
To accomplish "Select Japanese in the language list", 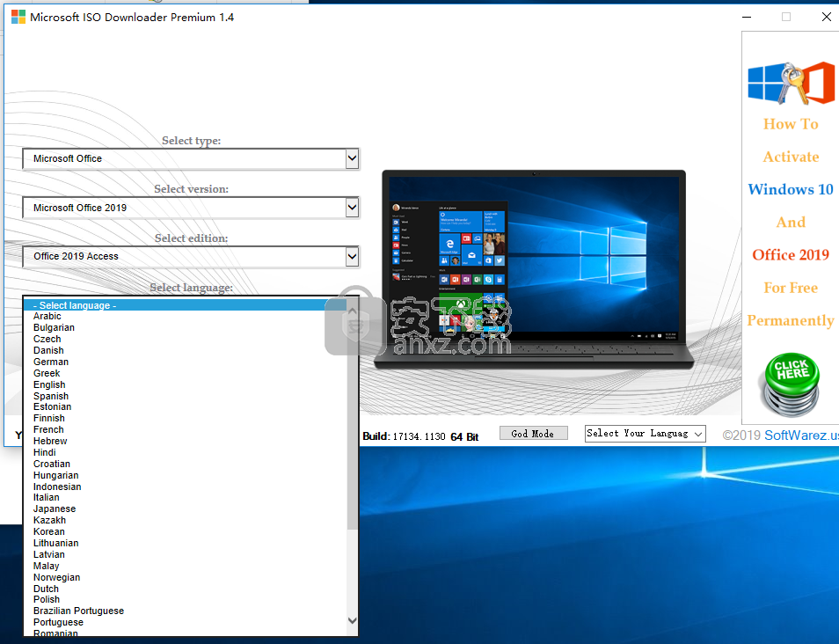I will pos(55,509).
